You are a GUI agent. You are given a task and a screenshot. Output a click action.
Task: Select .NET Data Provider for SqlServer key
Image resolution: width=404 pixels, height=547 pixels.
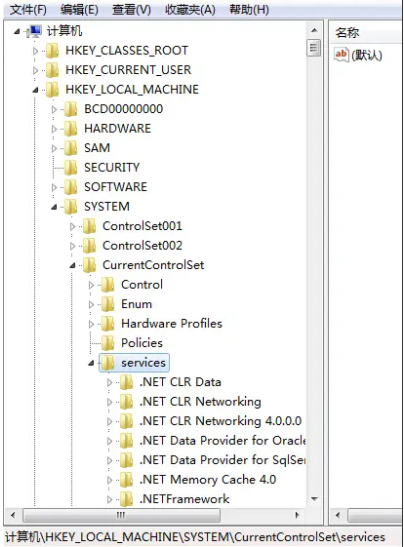pos(223,460)
